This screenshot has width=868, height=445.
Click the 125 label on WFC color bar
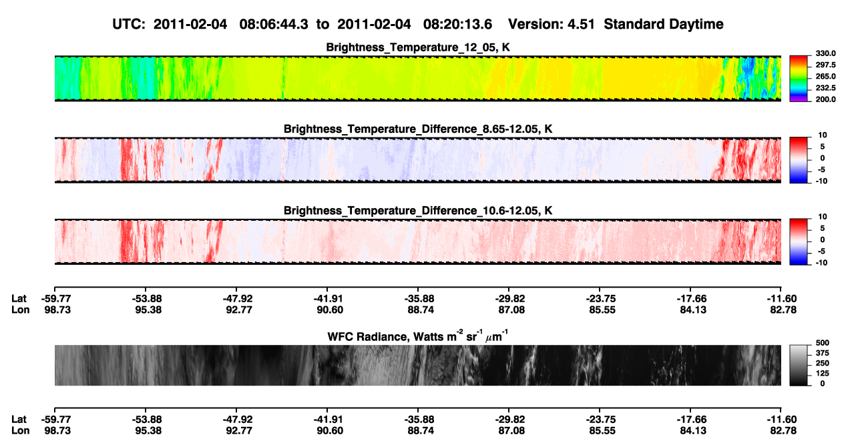pos(823,373)
